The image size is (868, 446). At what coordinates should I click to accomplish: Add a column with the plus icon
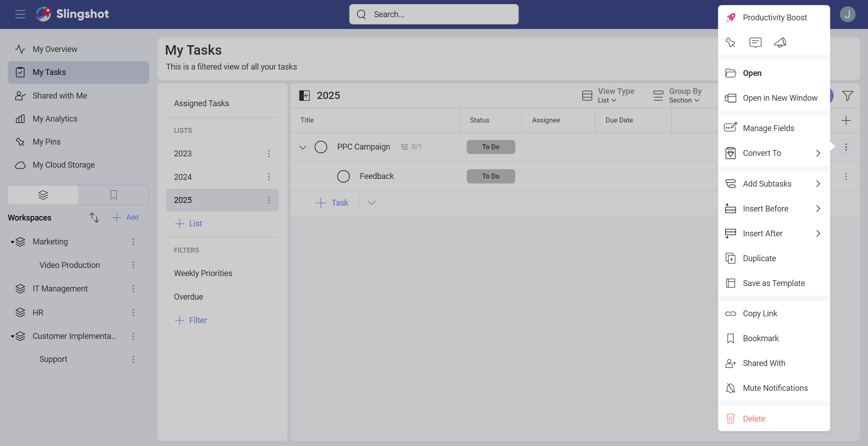846,120
